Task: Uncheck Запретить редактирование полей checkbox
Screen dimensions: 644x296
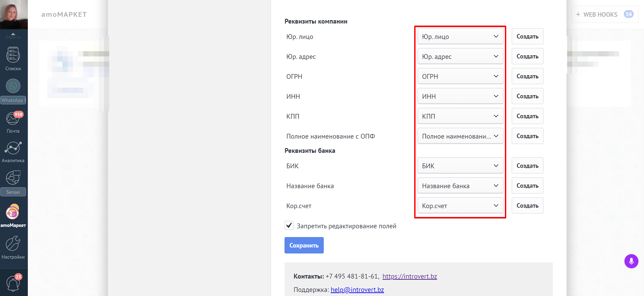Action: click(x=289, y=225)
